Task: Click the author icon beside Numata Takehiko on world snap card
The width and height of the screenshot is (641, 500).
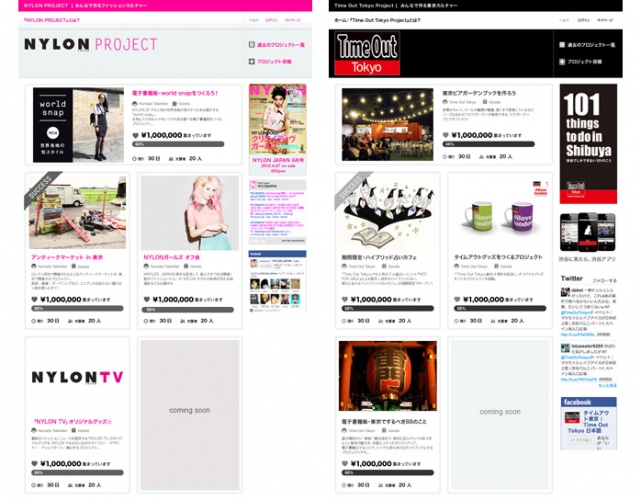Action: point(135,104)
